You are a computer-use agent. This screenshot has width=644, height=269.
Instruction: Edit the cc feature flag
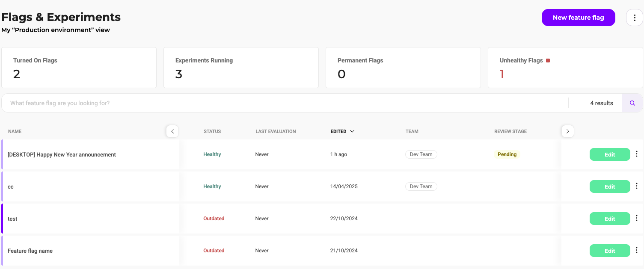(609, 186)
